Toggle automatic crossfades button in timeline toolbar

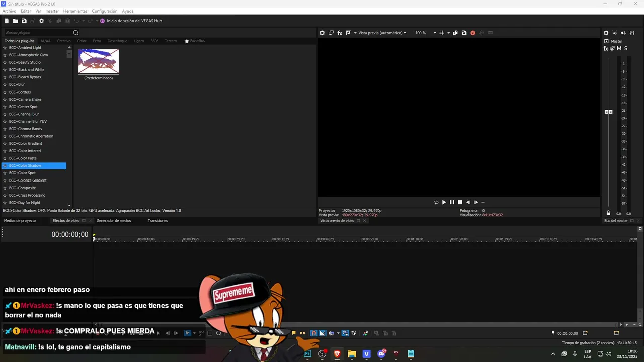[x=323, y=333]
